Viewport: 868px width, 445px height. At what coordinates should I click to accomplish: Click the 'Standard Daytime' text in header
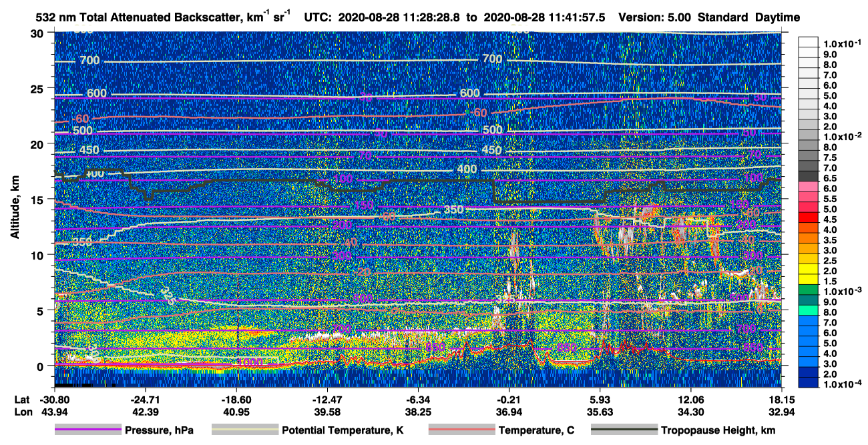point(748,18)
